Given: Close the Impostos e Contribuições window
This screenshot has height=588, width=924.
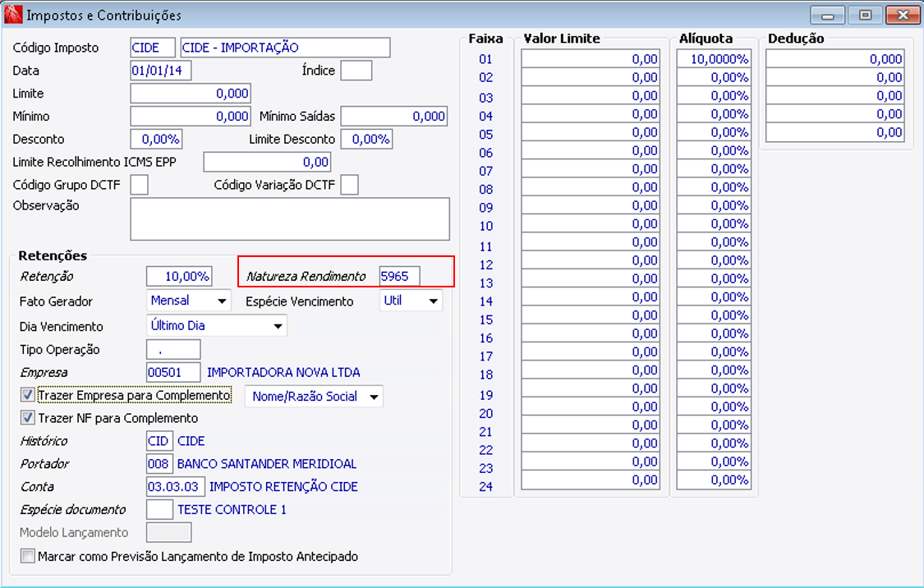Looking at the screenshot, I should 902,15.
